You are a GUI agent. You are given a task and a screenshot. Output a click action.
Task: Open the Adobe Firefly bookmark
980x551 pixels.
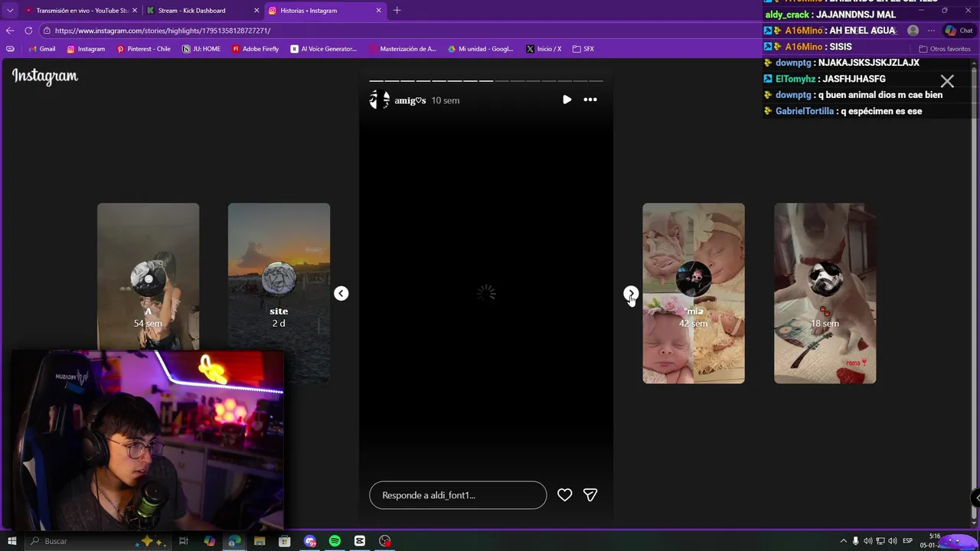256,49
